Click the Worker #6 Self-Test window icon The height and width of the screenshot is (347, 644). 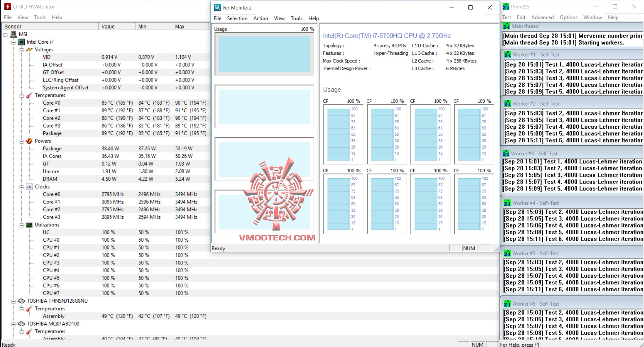click(x=507, y=304)
